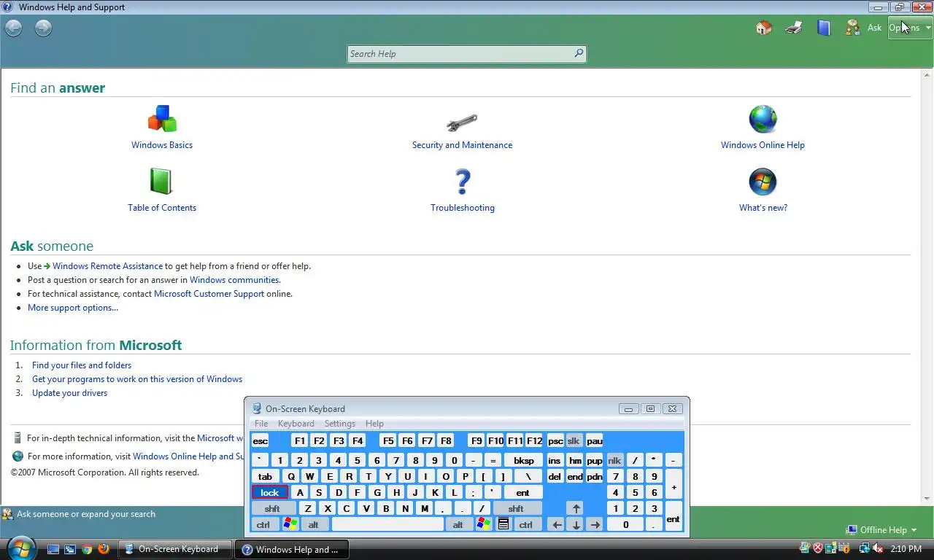Open Find your files and folders

pyautogui.click(x=82, y=365)
